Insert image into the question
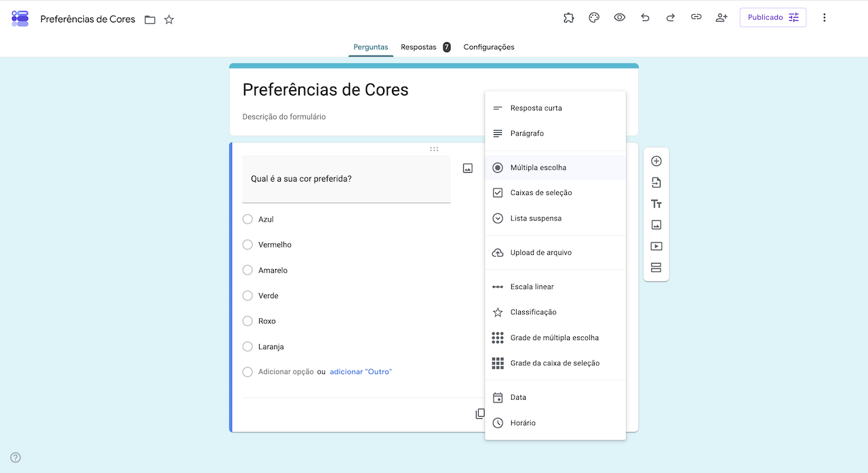 click(x=468, y=168)
